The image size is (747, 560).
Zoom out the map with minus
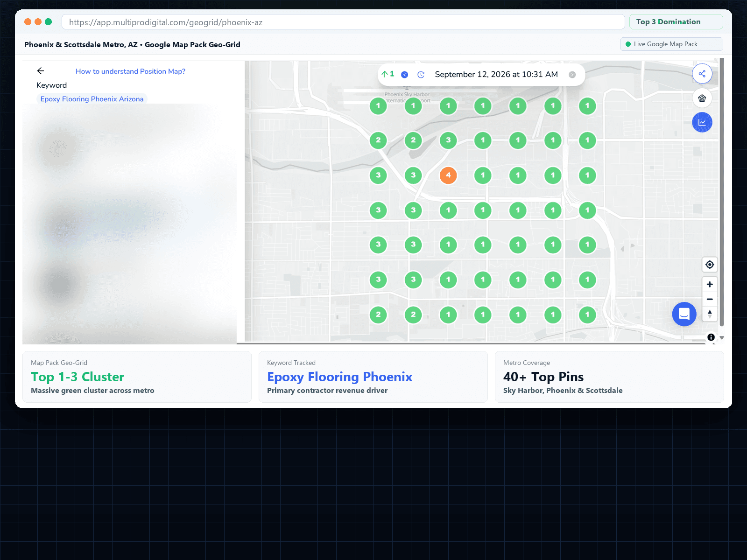click(710, 299)
